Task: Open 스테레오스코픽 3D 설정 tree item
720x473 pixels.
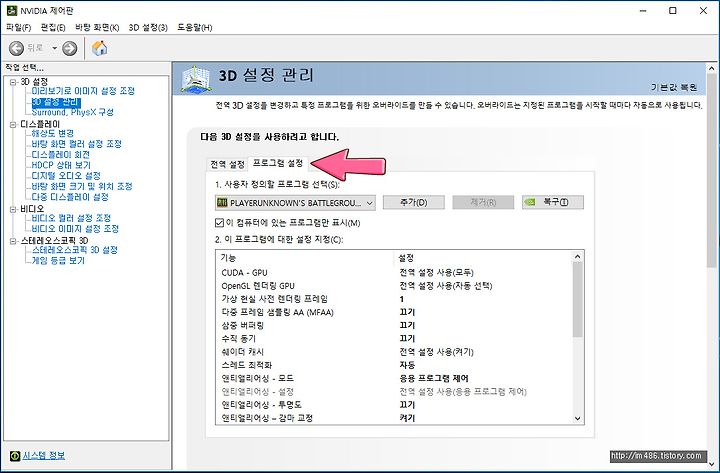Action: (74, 250)
